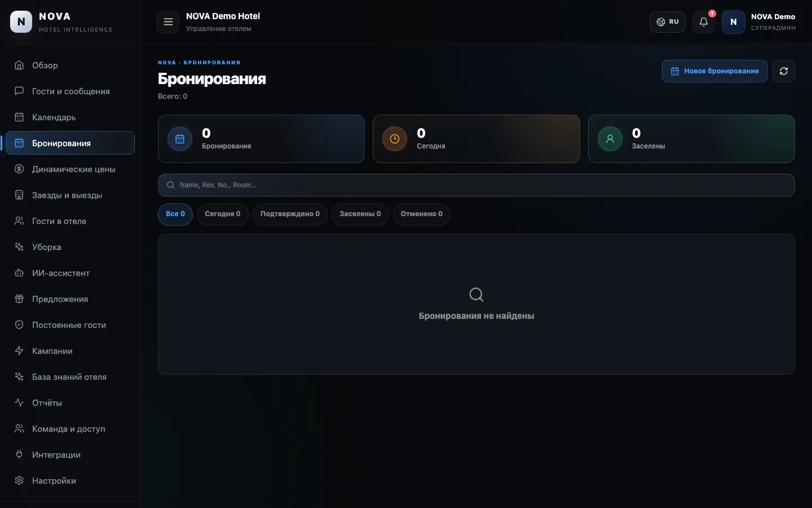Screen dimensions: 812x508
Task: Click the Постоянные гости shield icon
Action: 19,325
